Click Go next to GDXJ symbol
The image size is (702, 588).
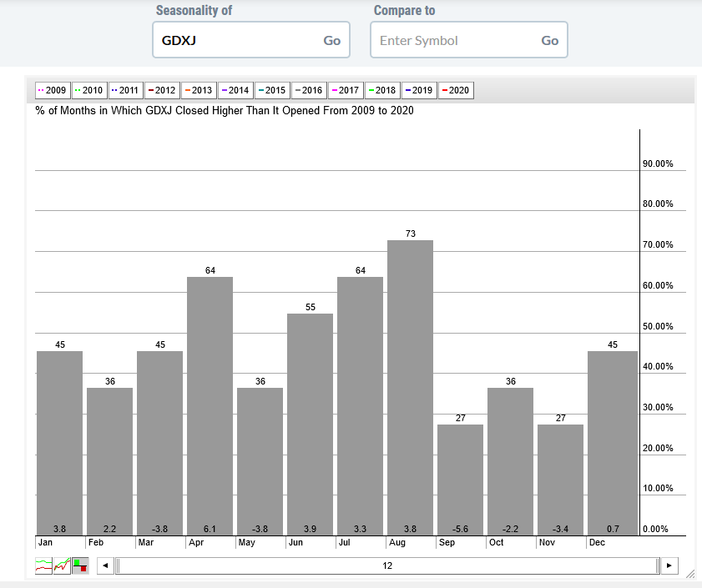tap(331, 41)
